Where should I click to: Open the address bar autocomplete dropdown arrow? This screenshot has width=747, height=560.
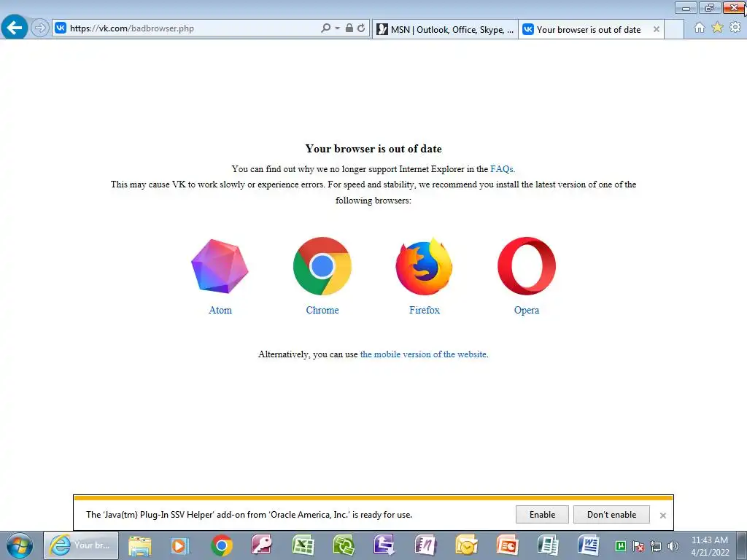pos(337,28)
